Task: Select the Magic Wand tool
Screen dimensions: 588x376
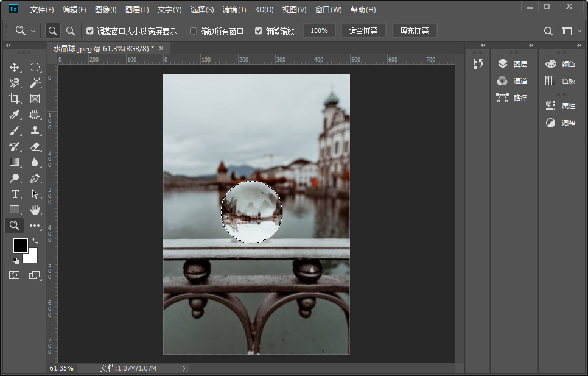Action: [35, 83]
